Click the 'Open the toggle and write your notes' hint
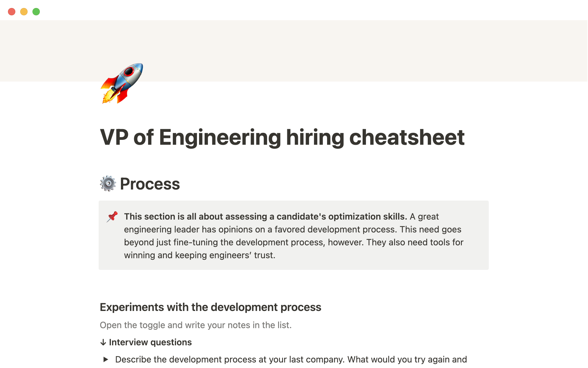Viewport: 588px width, 368px height. [195, 325]
